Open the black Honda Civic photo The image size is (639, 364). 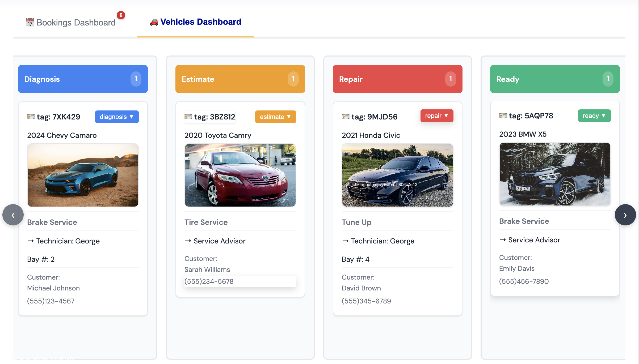click(398, 175)
